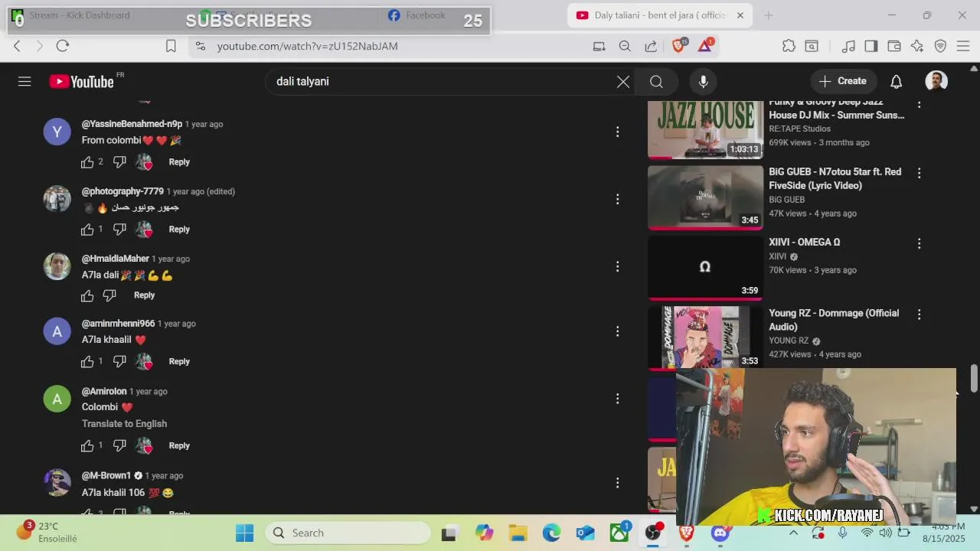
Task: Dislike the comment by @aminmhenni966
Action: click(x=119, y=361)
